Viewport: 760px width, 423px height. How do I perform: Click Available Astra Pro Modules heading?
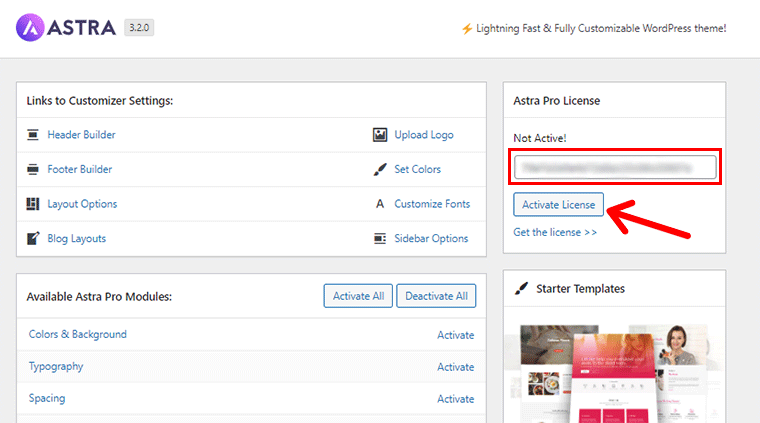coord(99,297)
